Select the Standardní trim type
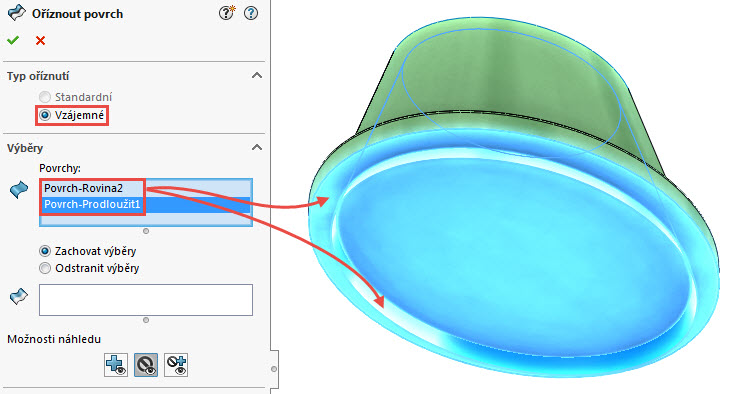750x394 pixels. point(45,97)
